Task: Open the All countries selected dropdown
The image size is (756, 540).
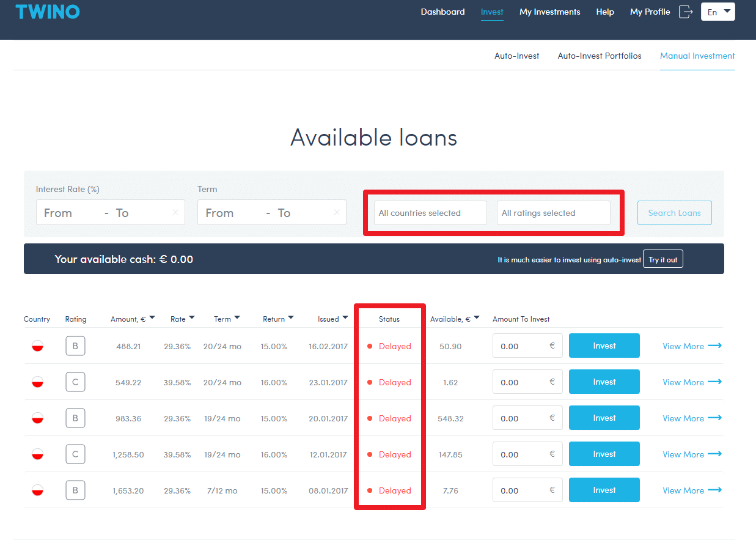Action: pyautogui.click(x=430, y=213)
